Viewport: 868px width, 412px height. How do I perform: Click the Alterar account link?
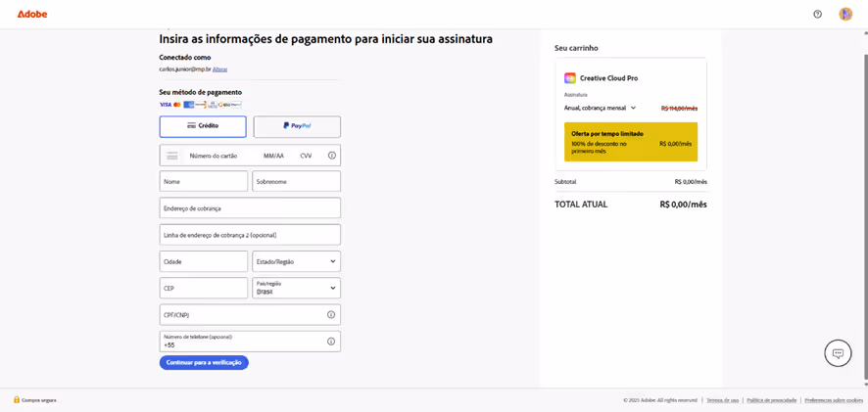click(219, 69)
